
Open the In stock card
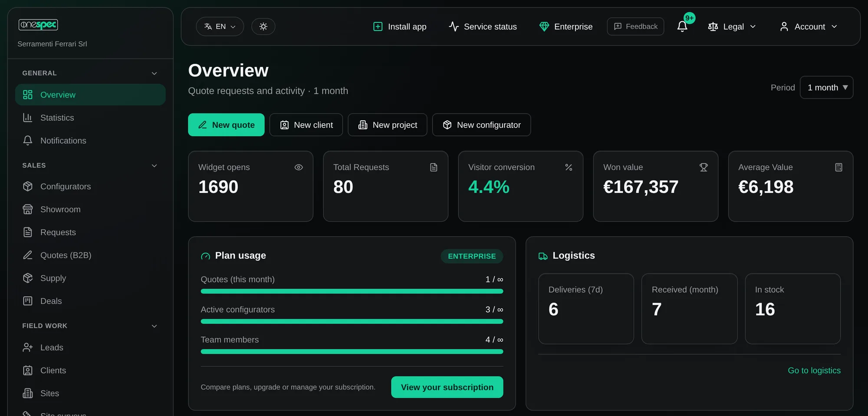coord(793,309)
